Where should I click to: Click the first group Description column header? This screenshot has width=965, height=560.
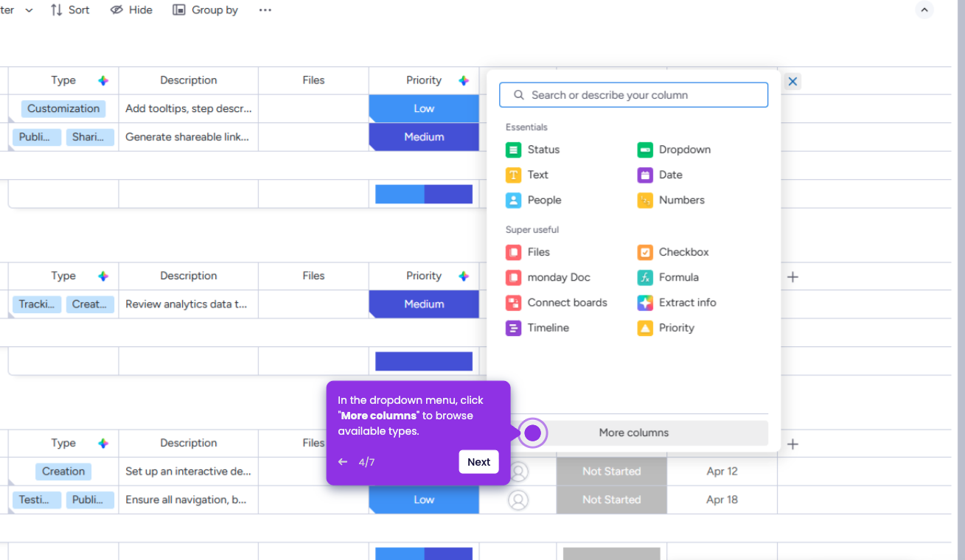(189, 80)
